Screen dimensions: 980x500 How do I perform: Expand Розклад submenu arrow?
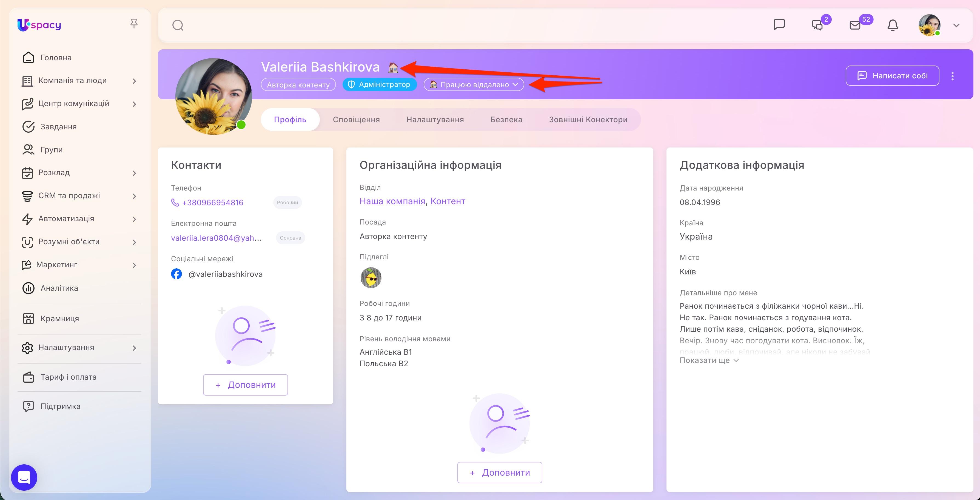[134, 173]
